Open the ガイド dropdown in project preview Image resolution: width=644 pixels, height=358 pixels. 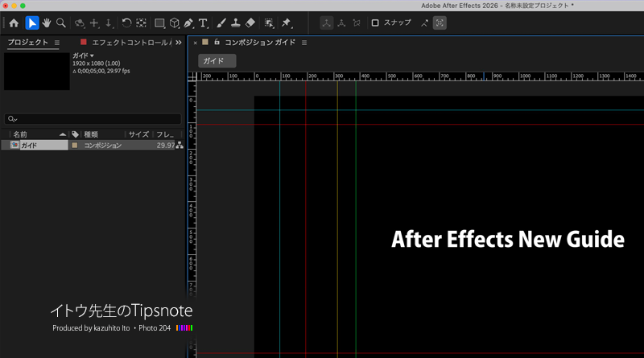coord(84,56)
